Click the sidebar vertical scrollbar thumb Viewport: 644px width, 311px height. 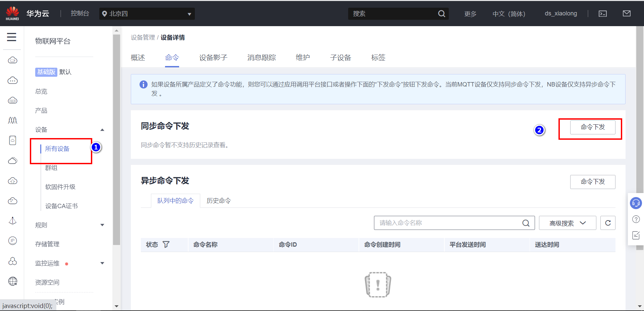coord(116,140)
